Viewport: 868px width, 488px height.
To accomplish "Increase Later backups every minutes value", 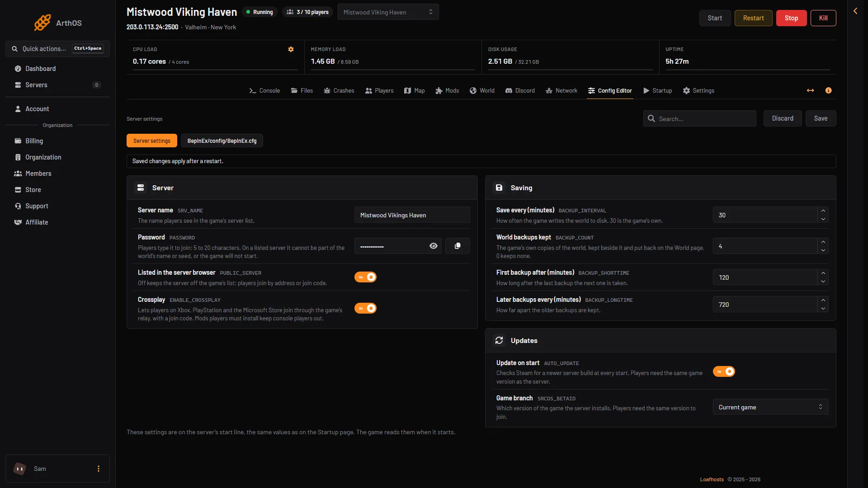I will coord(823,300).
